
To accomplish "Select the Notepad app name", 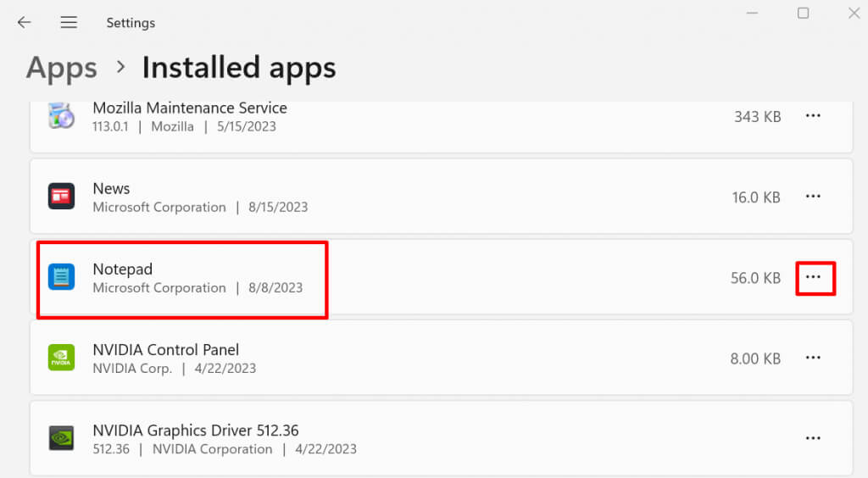I will point(123,270).
